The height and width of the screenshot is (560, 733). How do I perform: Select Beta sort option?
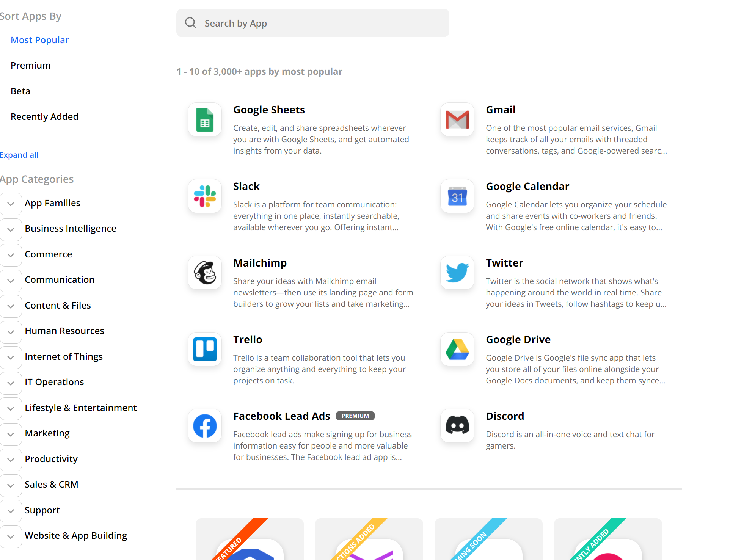coord(20,91)
